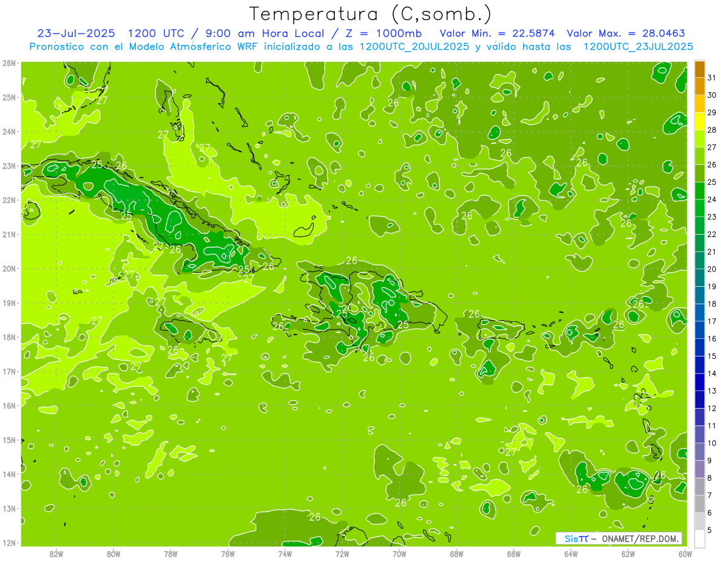This screenshot has height=562, width=728.
Task: Select the 70W longitude axis label
Action: click(x=399, y=554)
